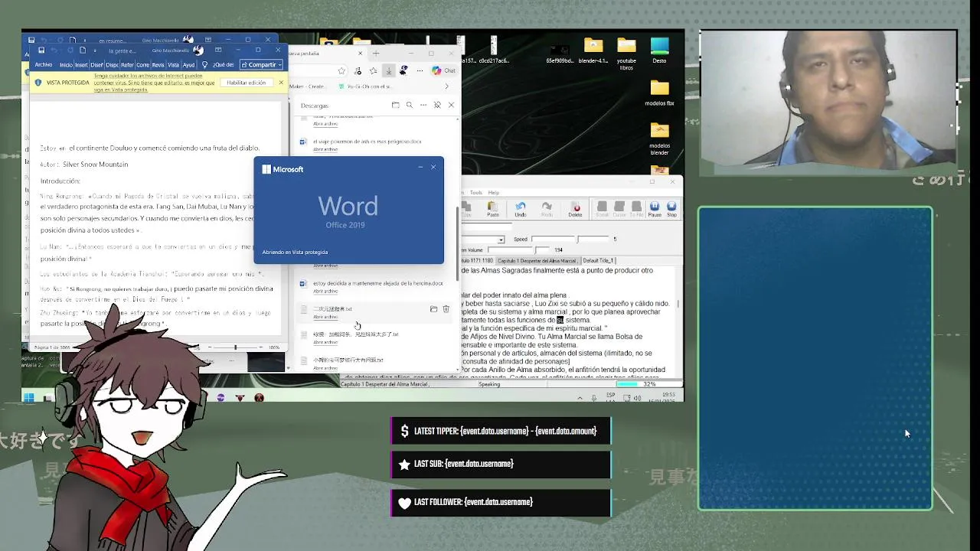The image size is (980, 551).
Task: Switch to the Vista ribbon tab
Action: pos(174,65)
